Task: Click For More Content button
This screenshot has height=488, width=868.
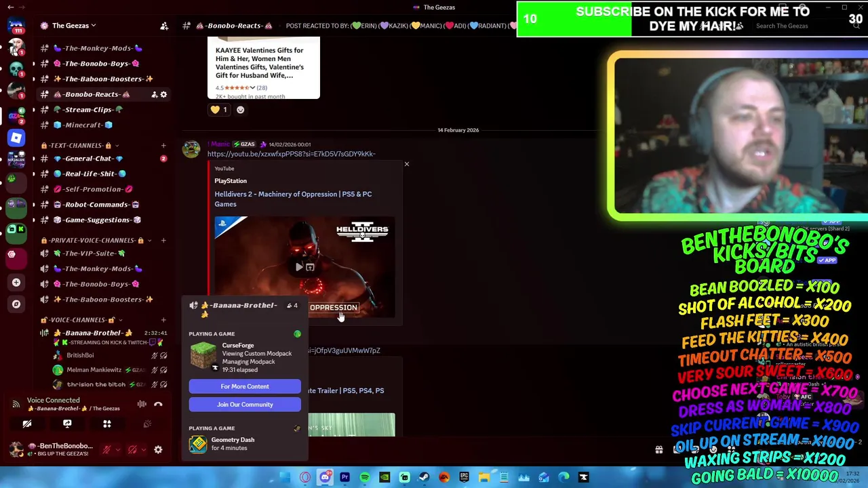Action: click(245, 386)
